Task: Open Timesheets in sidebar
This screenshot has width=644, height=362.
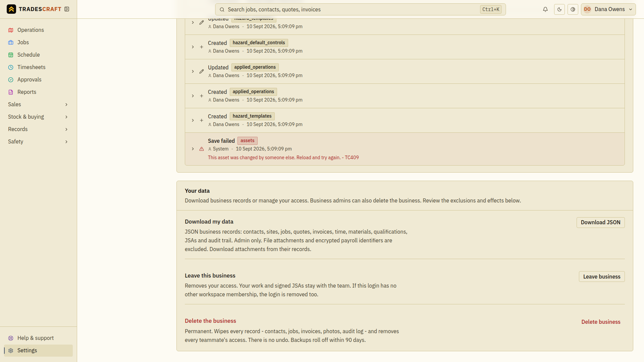Action: (38, 67)
